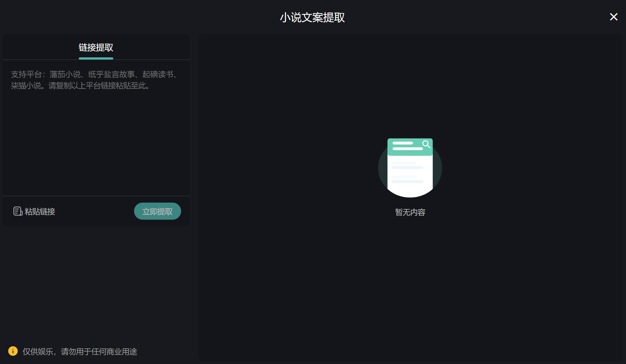
Task: Click placeholder line mentioning 柒猫小说
Action: (80, 86)
